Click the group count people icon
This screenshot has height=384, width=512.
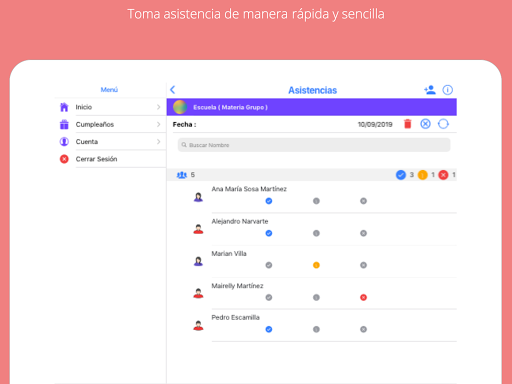point(182,175)
